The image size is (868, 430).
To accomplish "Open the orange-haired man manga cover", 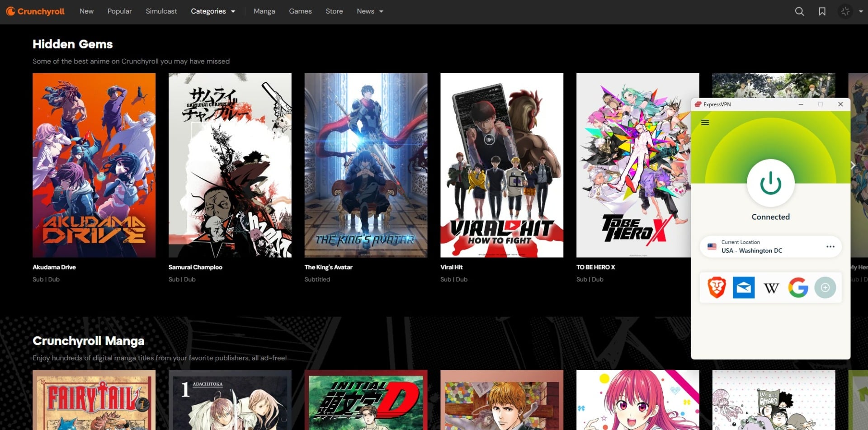I will point(502,400).
